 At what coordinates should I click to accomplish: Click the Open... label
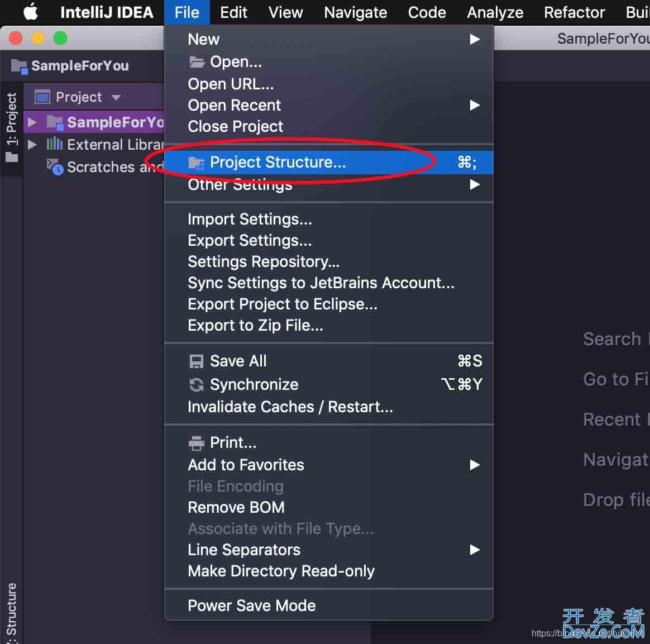click(236, 62)
